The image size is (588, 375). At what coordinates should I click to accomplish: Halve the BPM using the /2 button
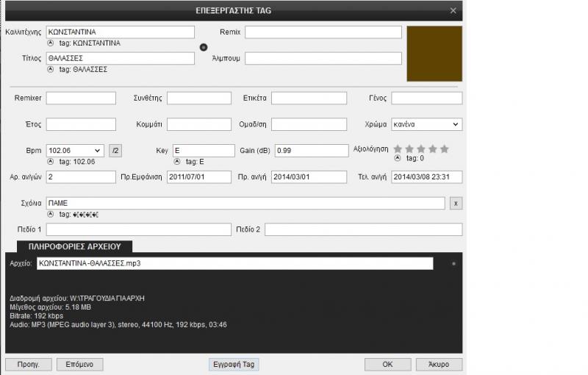115,150
